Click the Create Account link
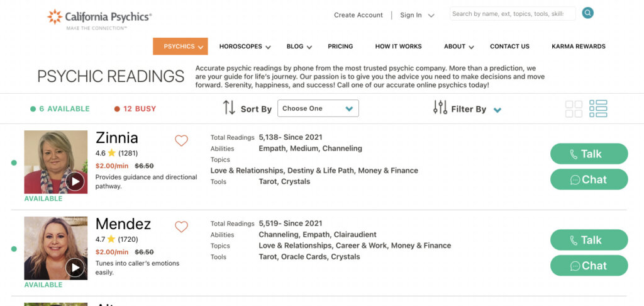The image size is (644, 306). tap(358, 15)
